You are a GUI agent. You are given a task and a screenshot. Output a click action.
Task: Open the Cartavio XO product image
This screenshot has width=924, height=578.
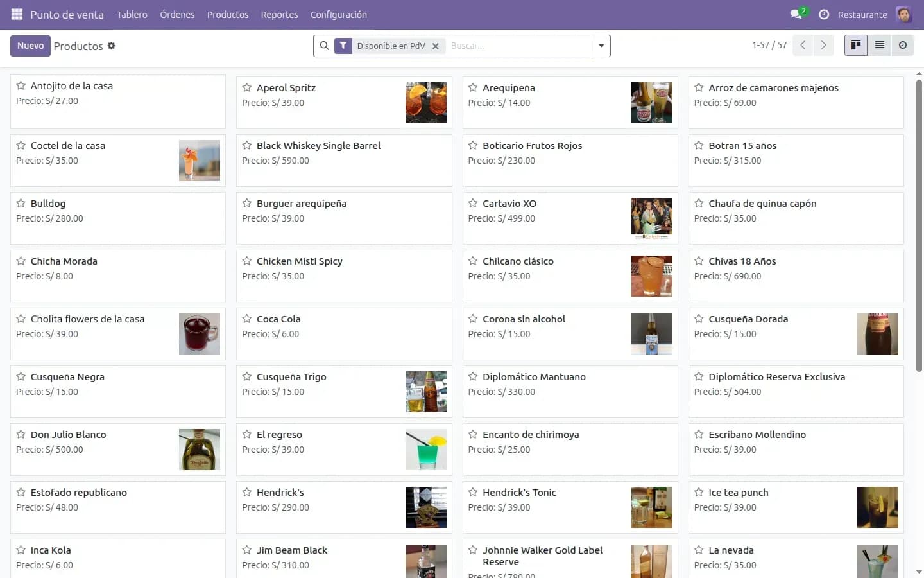(x=652, y=218)
